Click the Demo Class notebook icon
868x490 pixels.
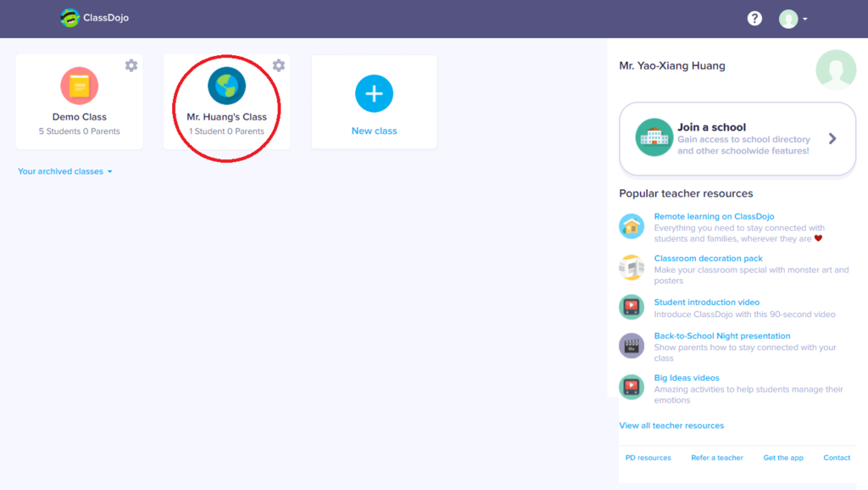pos(79,86)
